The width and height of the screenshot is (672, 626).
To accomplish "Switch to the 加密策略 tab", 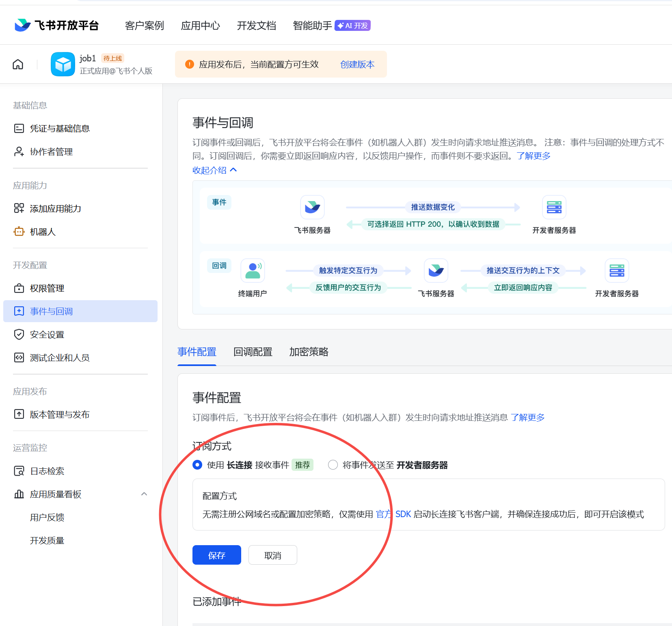I will click(x=309, y=352).
